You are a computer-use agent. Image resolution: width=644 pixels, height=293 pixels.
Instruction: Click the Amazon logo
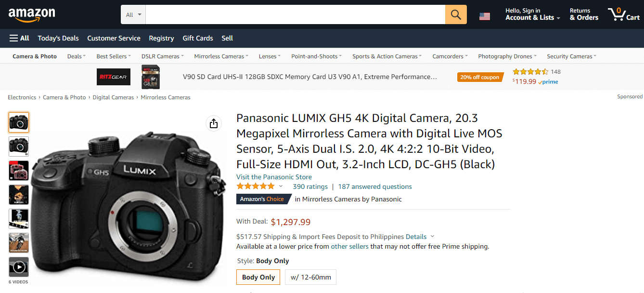point(32,14)
